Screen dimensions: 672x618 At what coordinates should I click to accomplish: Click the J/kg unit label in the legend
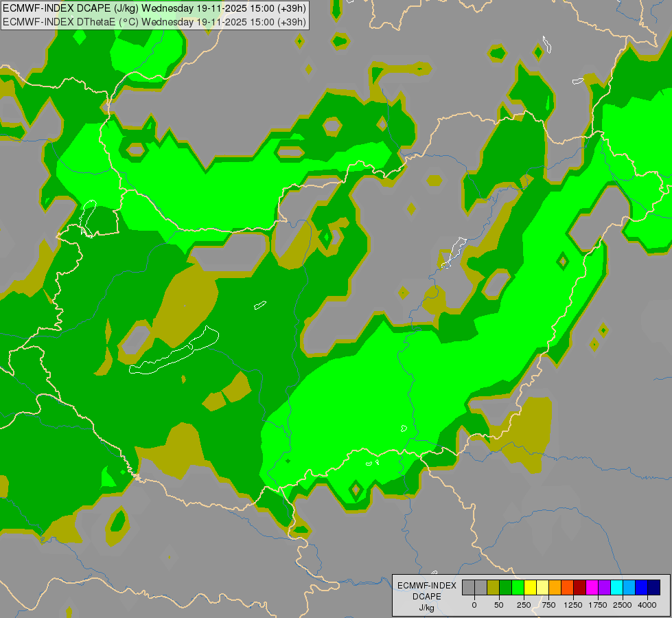coord(427,608)
